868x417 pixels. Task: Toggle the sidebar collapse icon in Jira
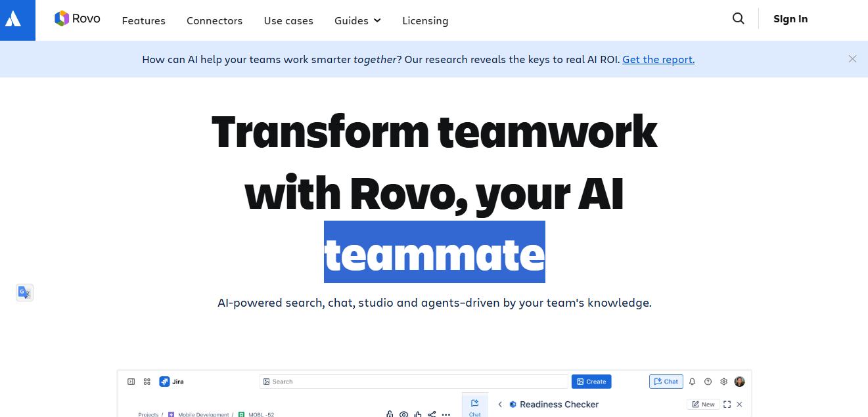[131, 382]
